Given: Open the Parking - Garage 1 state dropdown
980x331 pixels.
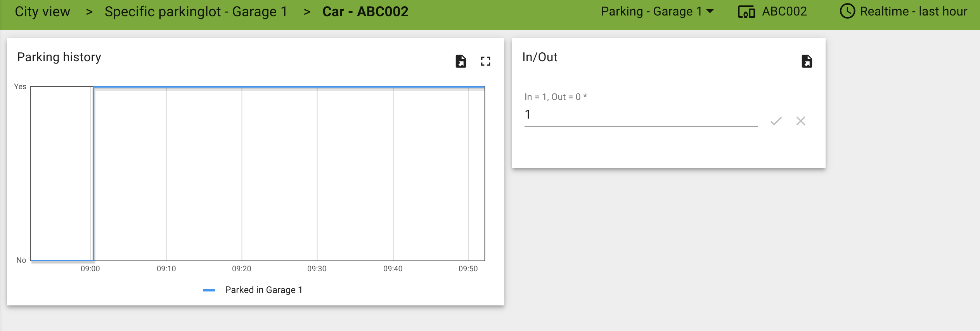Looking at the screenshot, I should tap(657, 12).
